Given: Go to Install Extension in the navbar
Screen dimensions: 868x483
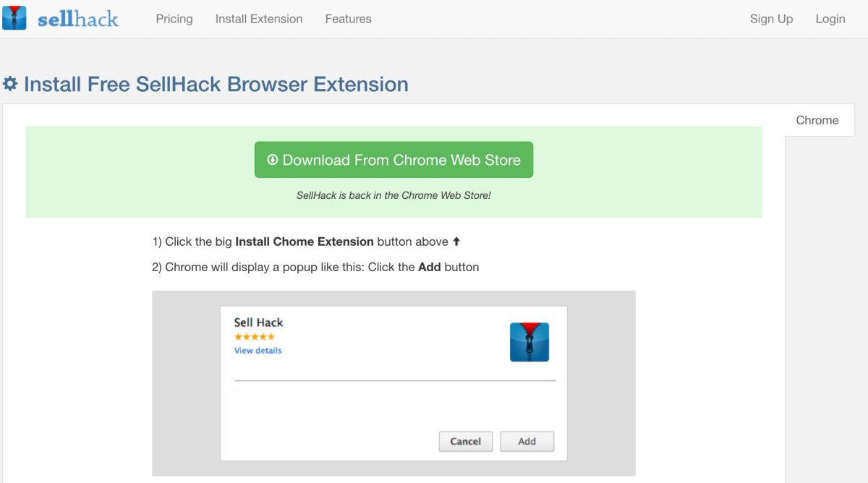Looking at the screenshot, I should coord(259,19).
